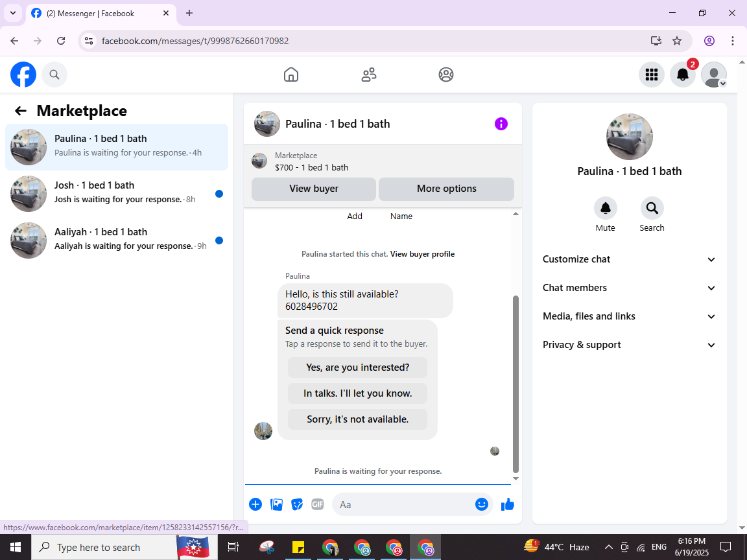
Task: Open the large Paulina listing thumbnail
Action: click(x=630, y=137)
